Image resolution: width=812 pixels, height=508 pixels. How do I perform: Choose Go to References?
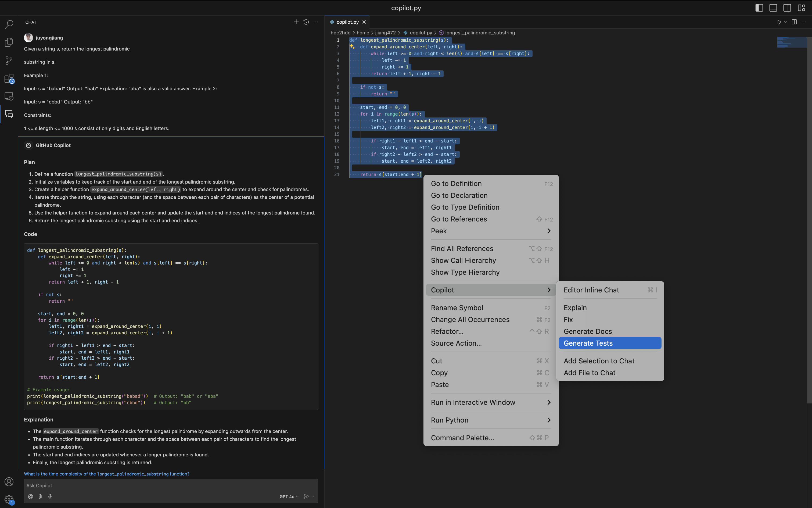point(491,219)
